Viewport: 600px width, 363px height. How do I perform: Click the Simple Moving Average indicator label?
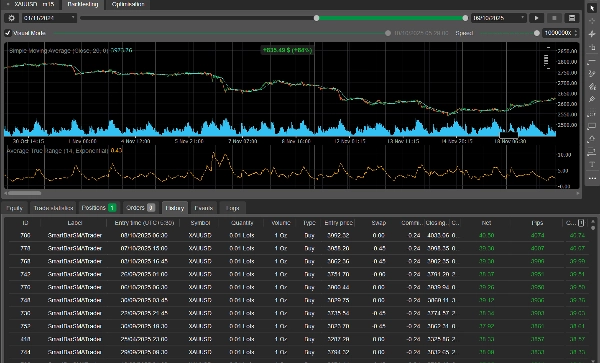(71, 50)
